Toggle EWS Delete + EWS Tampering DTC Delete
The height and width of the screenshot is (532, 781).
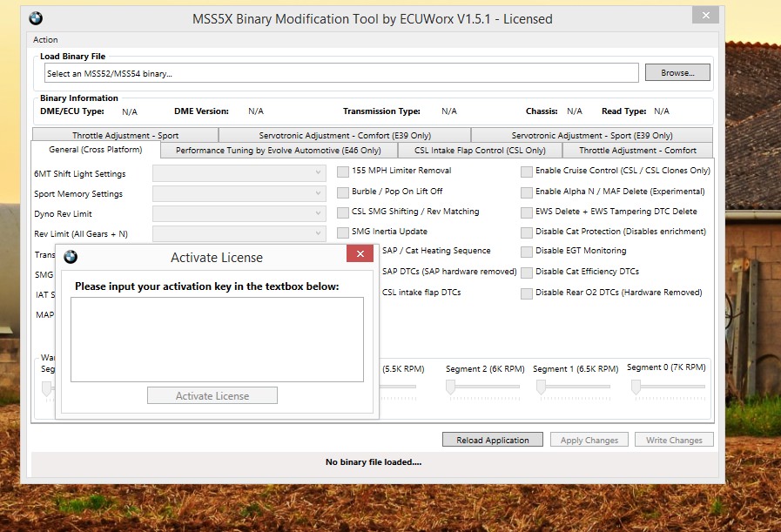[527, 212]
